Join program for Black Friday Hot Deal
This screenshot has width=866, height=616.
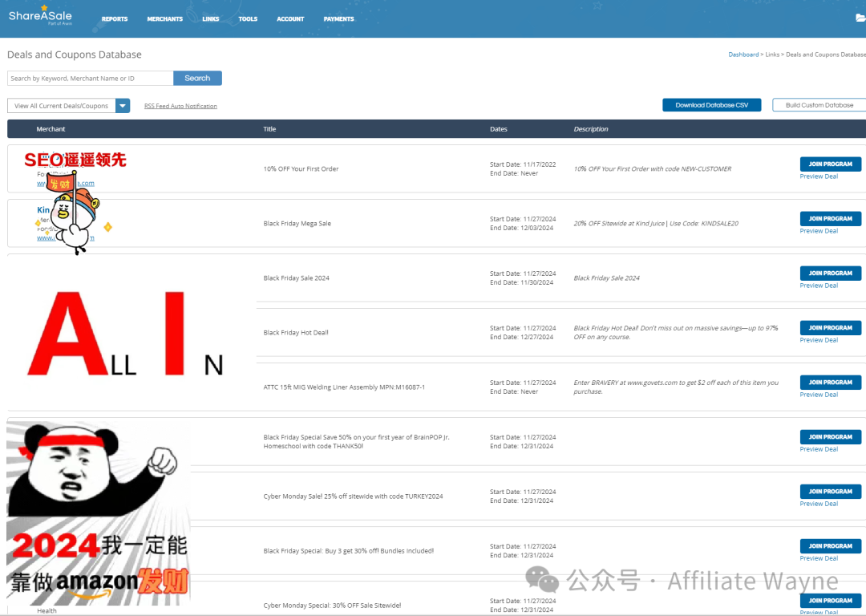point(830,328)
